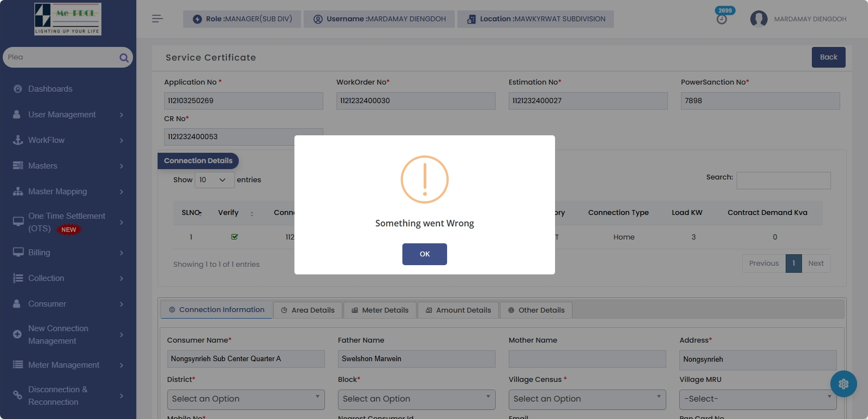The height and width of the screenshot is (419, 868).
Task: Click the user profile avatar icon
Action: tap(758, 19)
